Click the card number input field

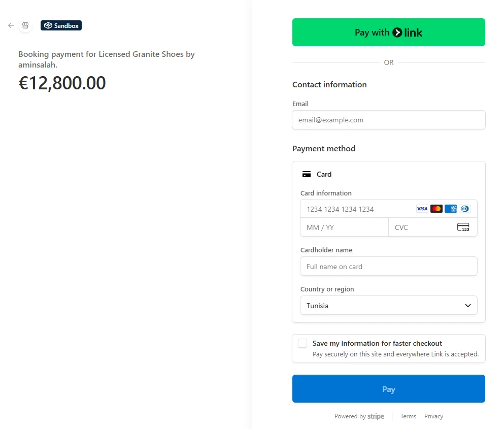pyautogui.click(x=355, y=209)
